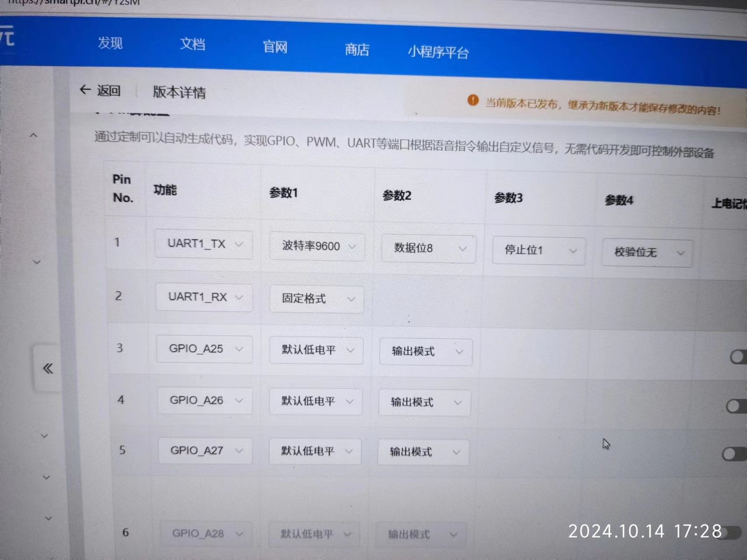This screenshot has width=747, height=560.
Task: Click the back arrow icon beside 返回
Action: click(x=86, y=89)
